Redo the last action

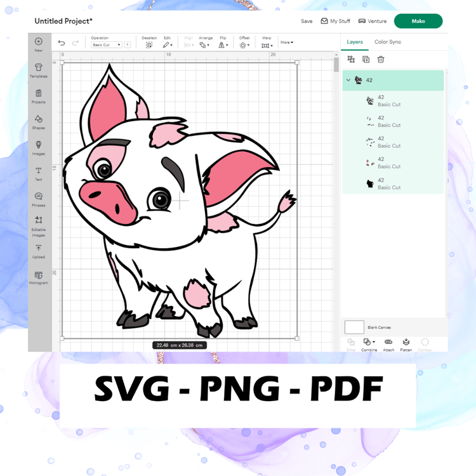(x=76, y=43)
